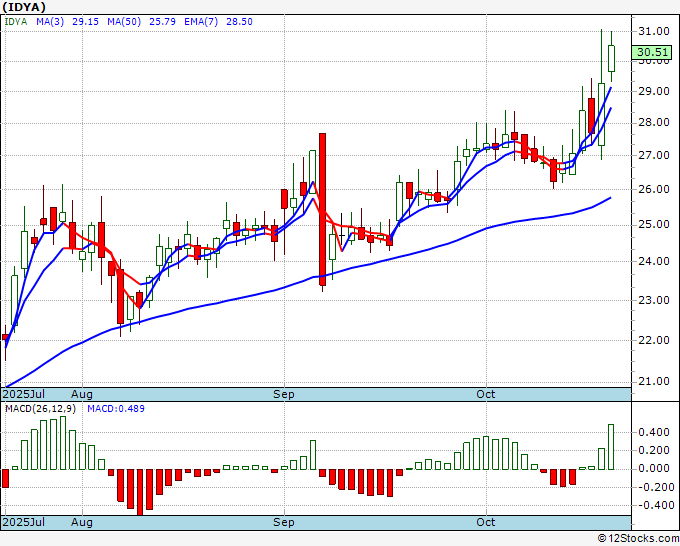Image resolution: width=680 pixels, height=546 pixels.
Task: Click the 29.00 price axis label
Action: click(x=654, y=91)
